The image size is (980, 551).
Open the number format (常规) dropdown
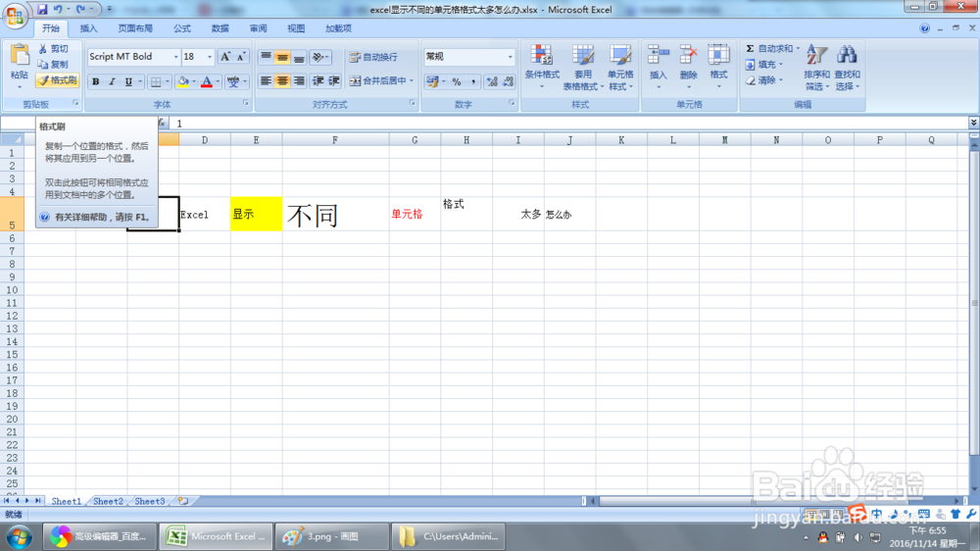(510, 57)
